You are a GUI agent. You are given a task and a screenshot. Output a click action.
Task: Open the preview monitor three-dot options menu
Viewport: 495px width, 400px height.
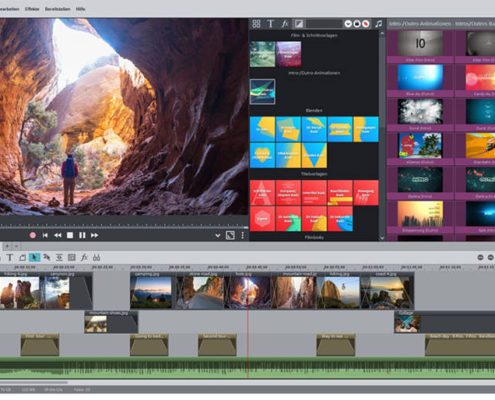[243, 235]
